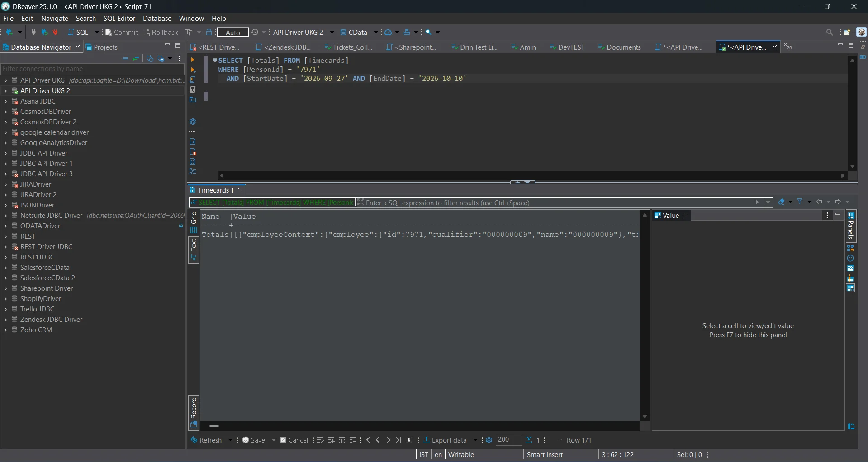
Task: Open the SQL Editor menu
Action: pyautogui.click(x=119, y=18)
